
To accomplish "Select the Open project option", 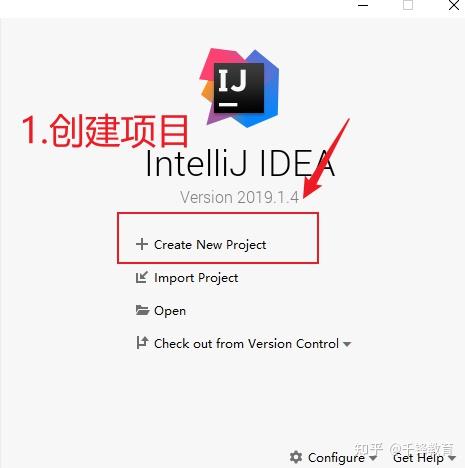I will 170,311.
